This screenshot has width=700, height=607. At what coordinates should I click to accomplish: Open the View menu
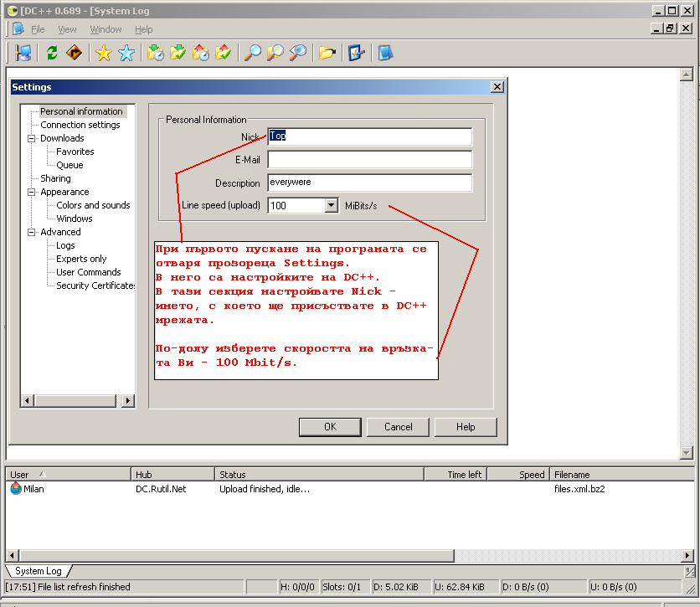coord(67,29)
